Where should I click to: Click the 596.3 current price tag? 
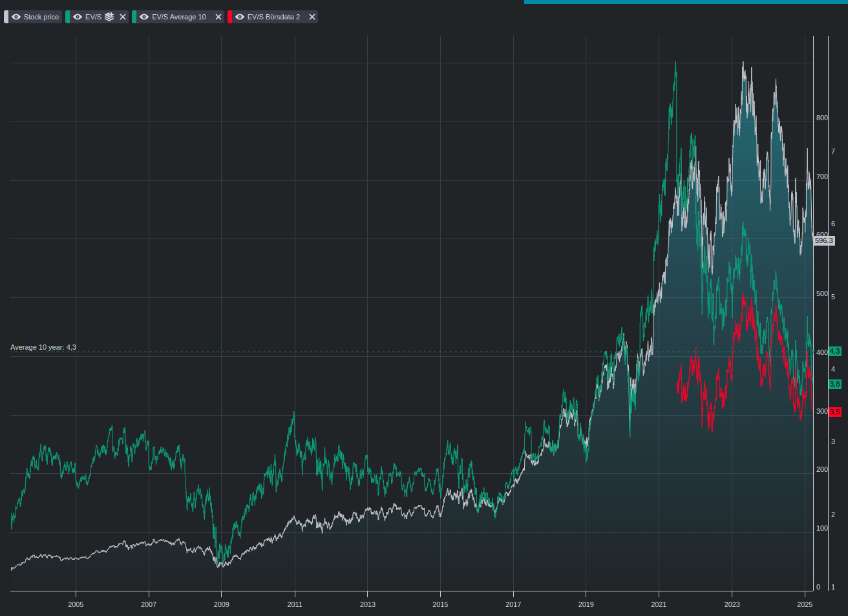click(824, 240)
